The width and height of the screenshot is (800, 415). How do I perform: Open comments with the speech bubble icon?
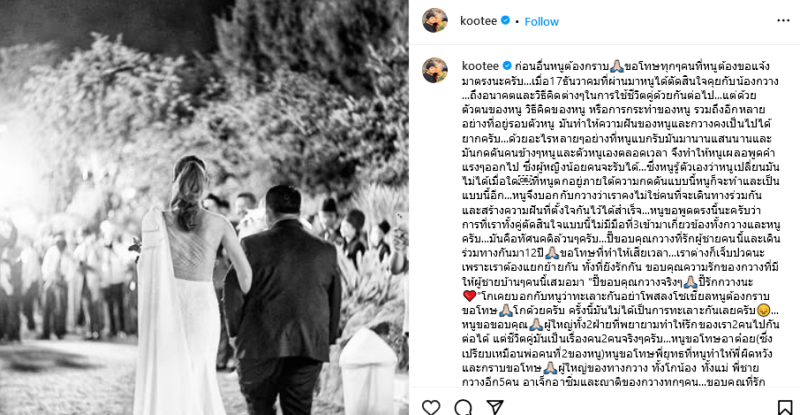(463, 407)
